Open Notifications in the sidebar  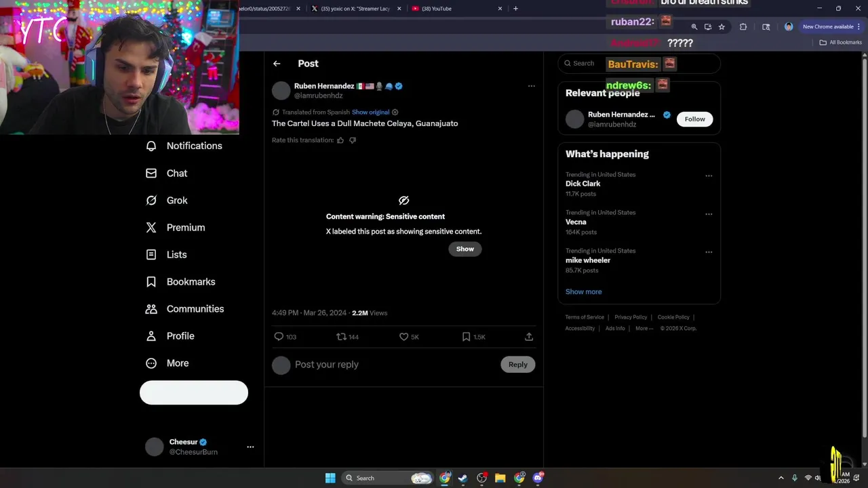[184, 146]
